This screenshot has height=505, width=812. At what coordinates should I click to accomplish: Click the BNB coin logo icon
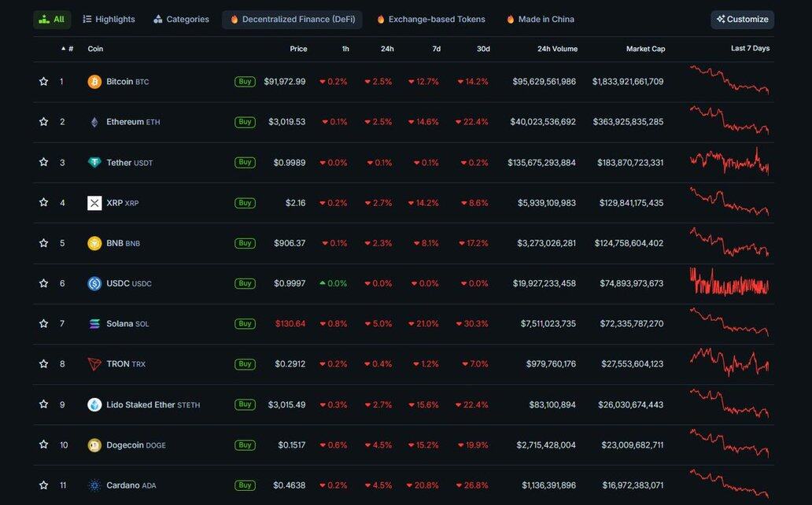click(x=94, y=243)
